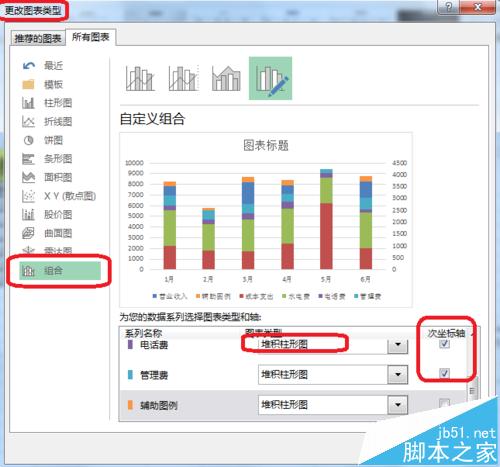The height and width of the screenshot is (467, 500).
Task: Choose clustered column-line on secondary axis icon
Action: coord(183,78)
